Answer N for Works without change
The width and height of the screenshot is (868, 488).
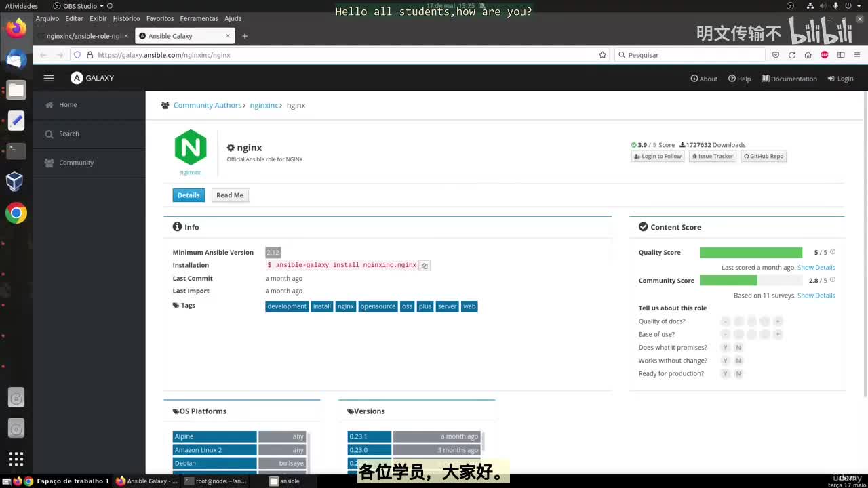tap(738, 361)
